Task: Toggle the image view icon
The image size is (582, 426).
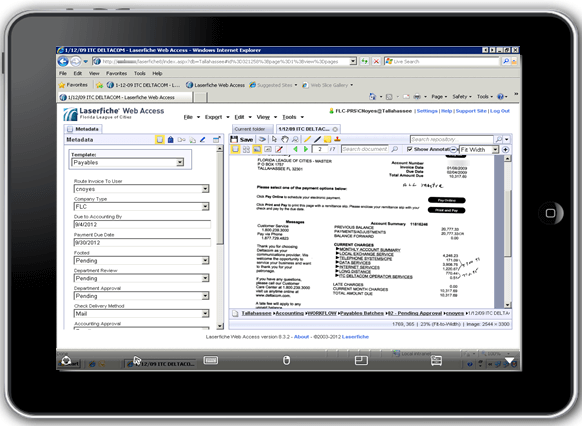Action: point(257,149)
